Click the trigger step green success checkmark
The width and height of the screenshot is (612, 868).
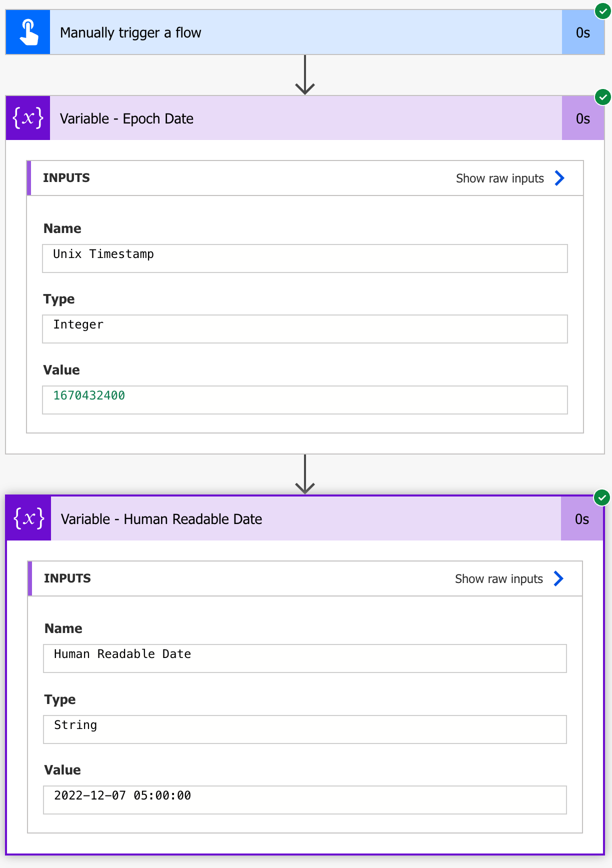[x=602, y=11]
